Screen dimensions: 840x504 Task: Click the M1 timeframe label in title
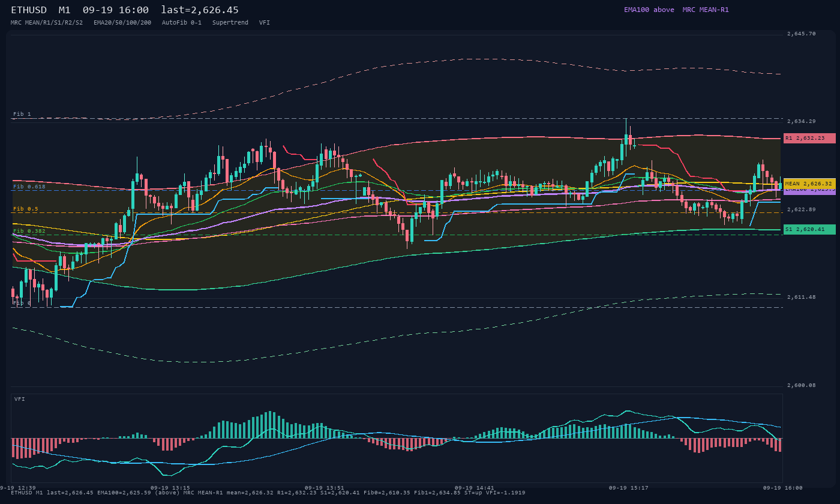65,10
